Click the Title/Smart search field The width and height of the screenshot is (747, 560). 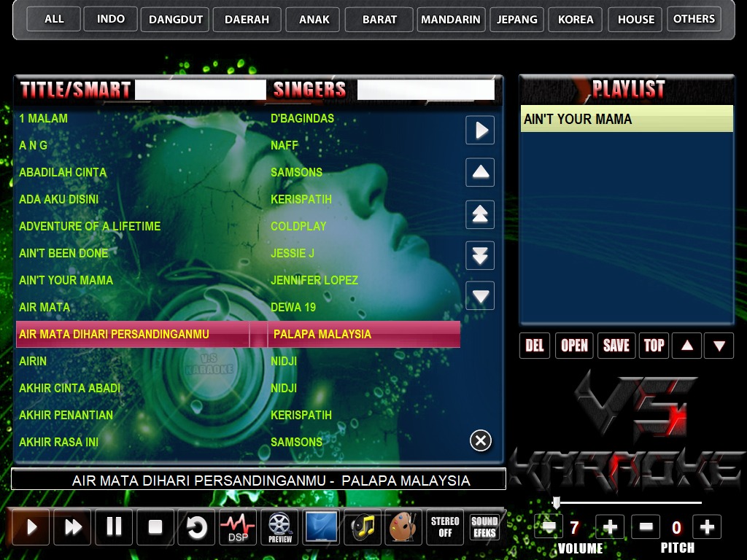(201, 90)
